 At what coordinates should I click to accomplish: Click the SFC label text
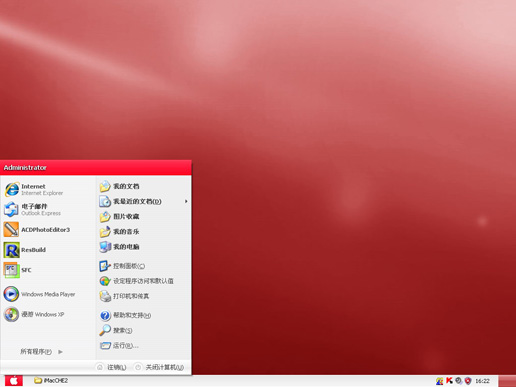[26, 270]
